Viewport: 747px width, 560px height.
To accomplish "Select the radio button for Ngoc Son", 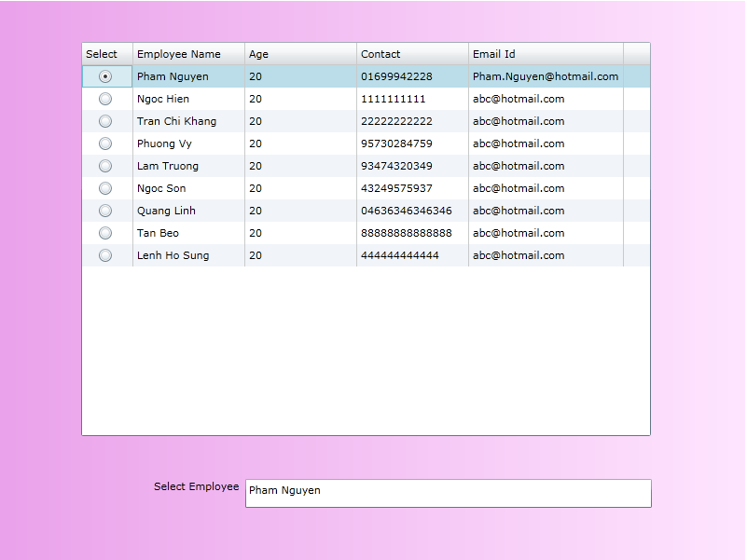I will coord(105,188).
